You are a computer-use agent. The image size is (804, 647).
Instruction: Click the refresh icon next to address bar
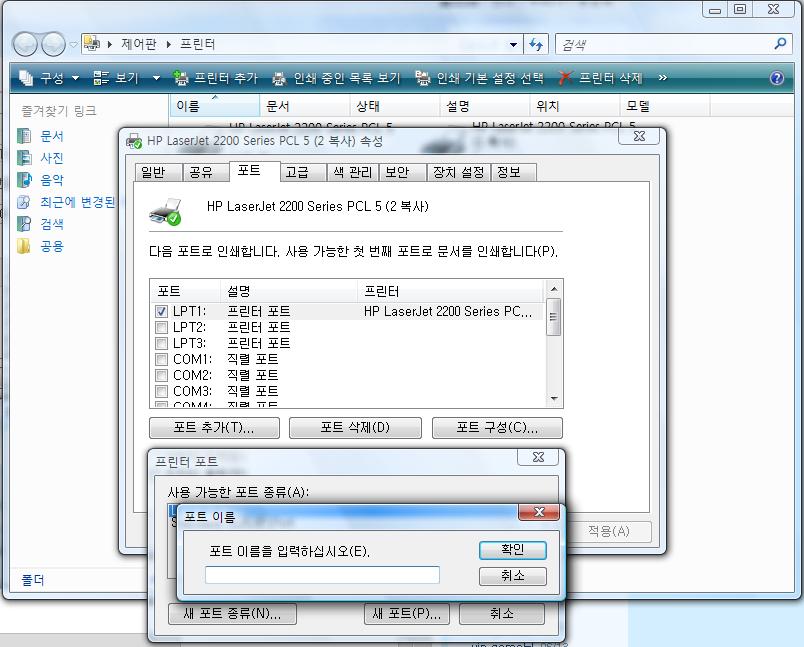tap(536, 45)
